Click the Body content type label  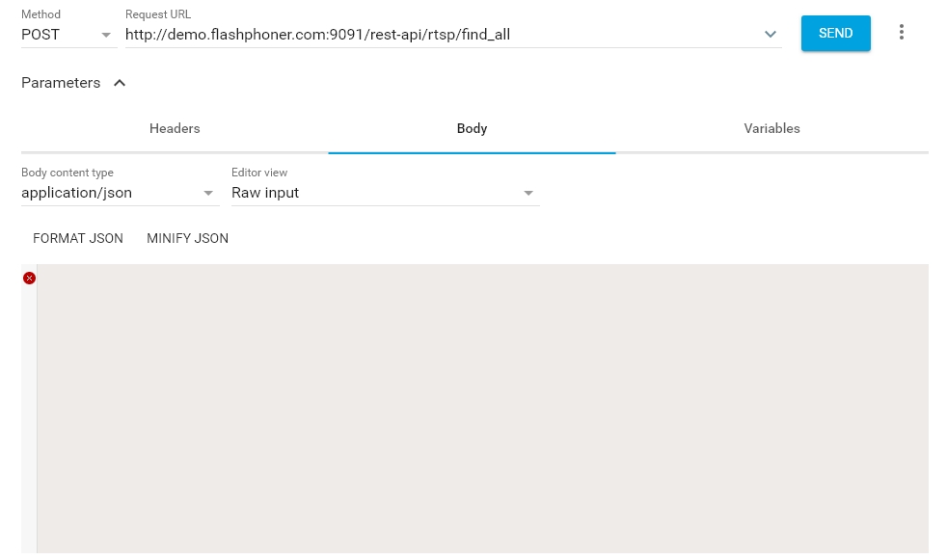tap(68, 173)
